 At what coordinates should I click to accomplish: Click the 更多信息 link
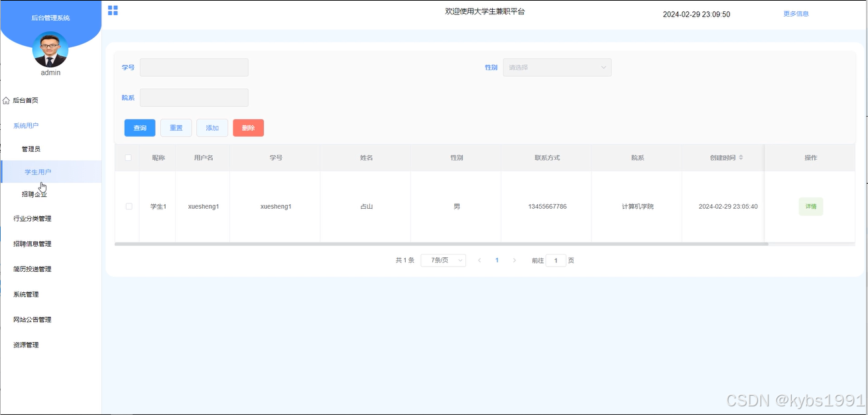[796, 14]
